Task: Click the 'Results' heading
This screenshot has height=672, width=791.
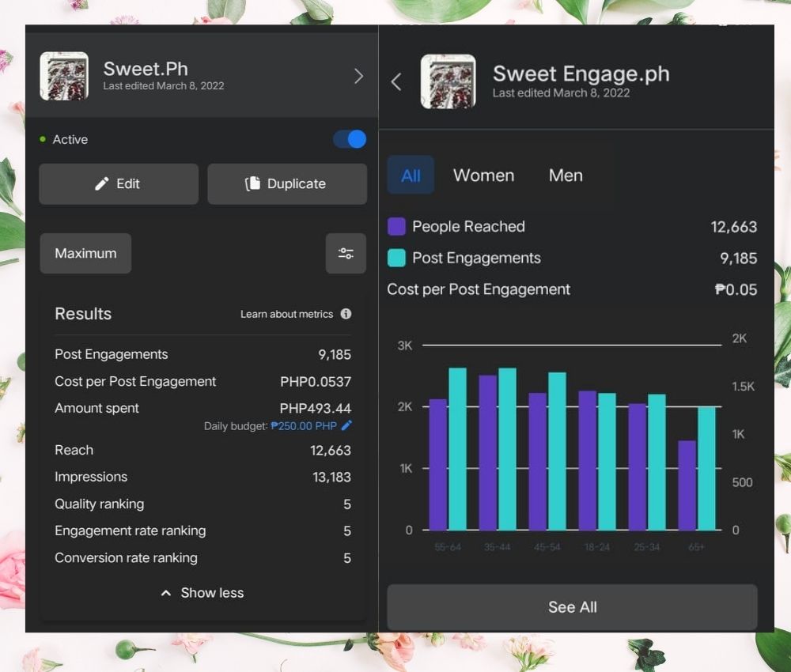Action: pyautogui.click(x=83, y=314)
